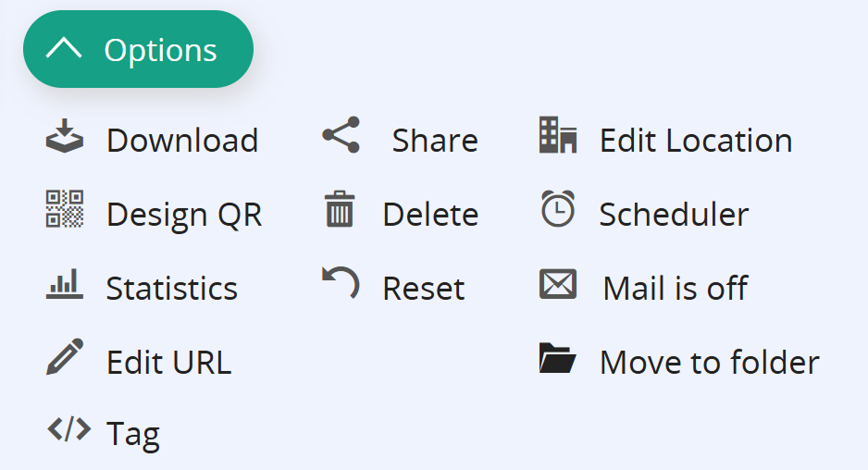The width and height of the screenshot is (868, 470).
Task: Choose Design QR from options
Action: click(x=184, y=215)
